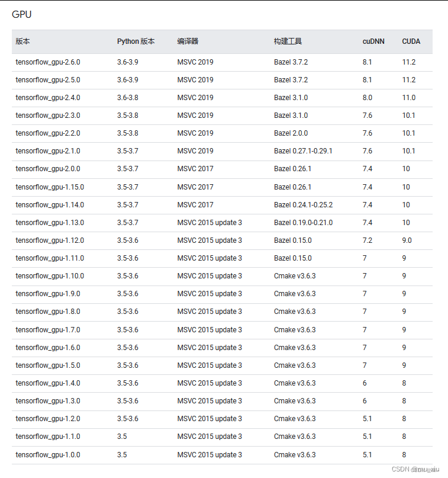The image size is (448, 478).
Task: Click the GPU section heading
Action: [22, 14]
